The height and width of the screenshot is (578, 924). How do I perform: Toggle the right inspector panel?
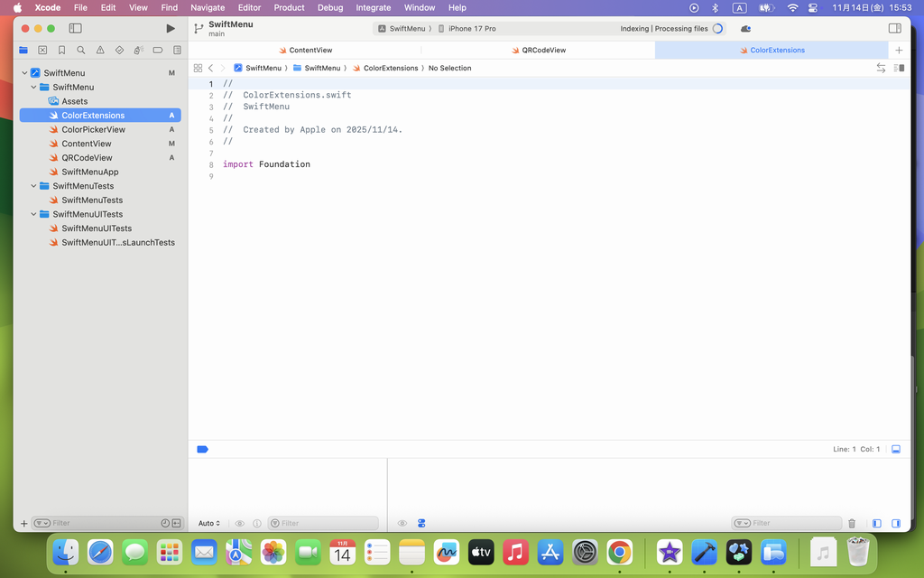point(895,29)
